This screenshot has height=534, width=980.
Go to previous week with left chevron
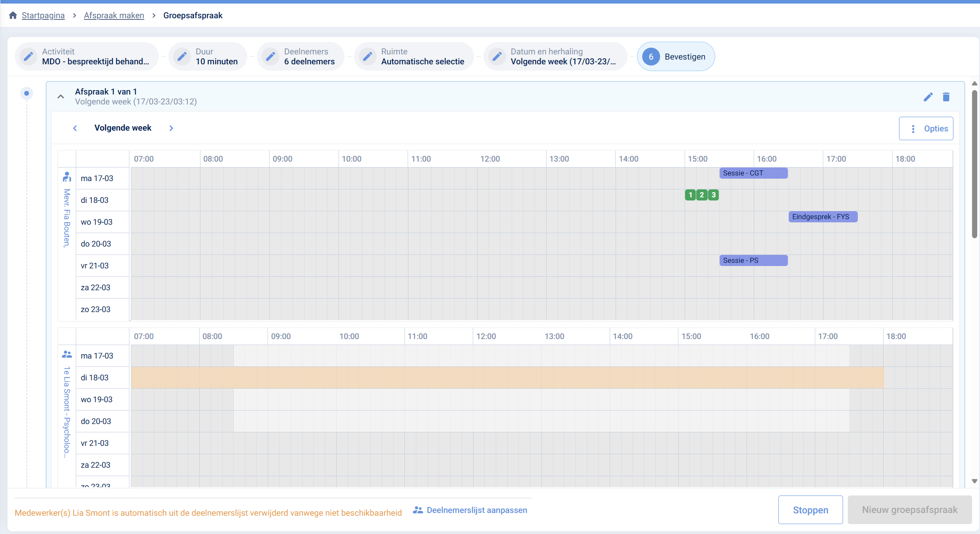(x=75, y=128)
